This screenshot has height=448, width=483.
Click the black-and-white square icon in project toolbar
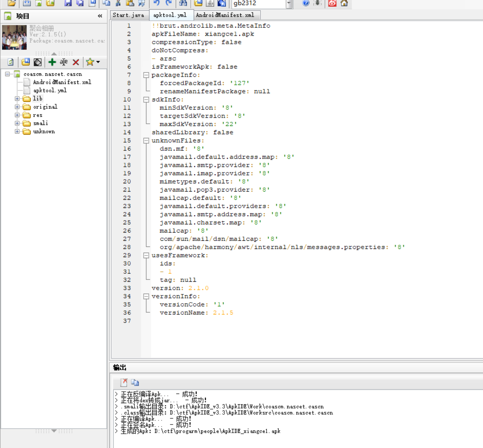pos(38,62)
